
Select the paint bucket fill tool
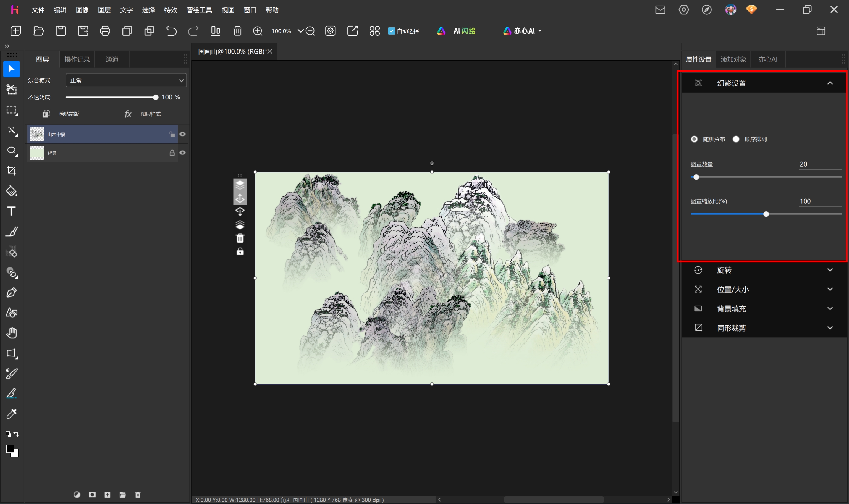12,191
